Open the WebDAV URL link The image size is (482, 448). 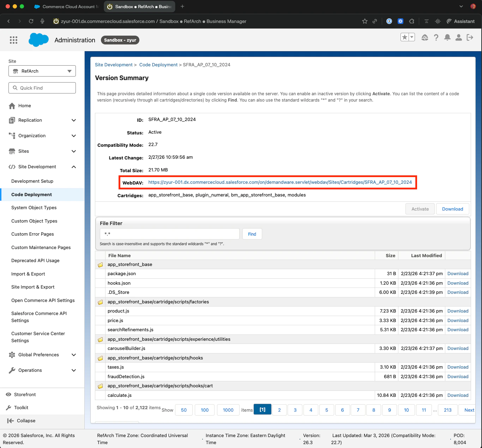point(280,182)
